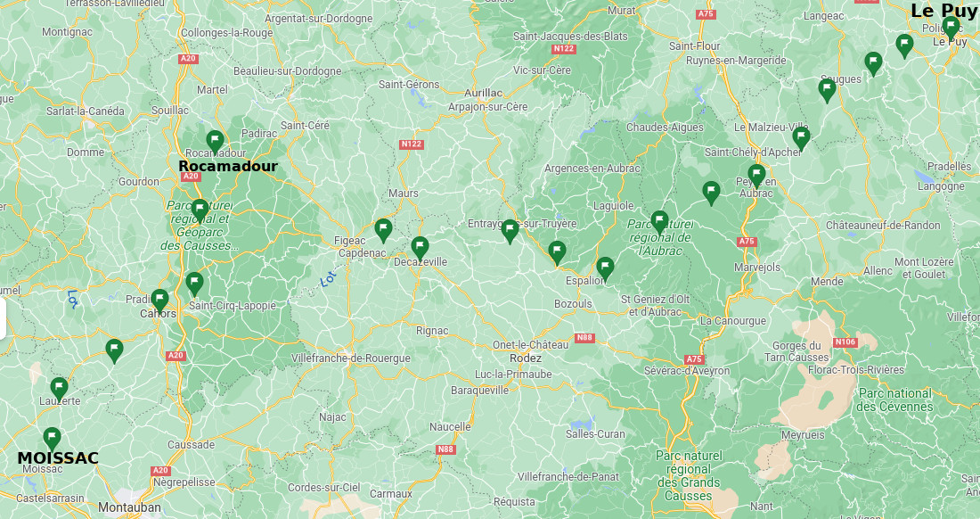Open the flag marker at Entraygues-sur-Truyère

click(x=510, y=231)
